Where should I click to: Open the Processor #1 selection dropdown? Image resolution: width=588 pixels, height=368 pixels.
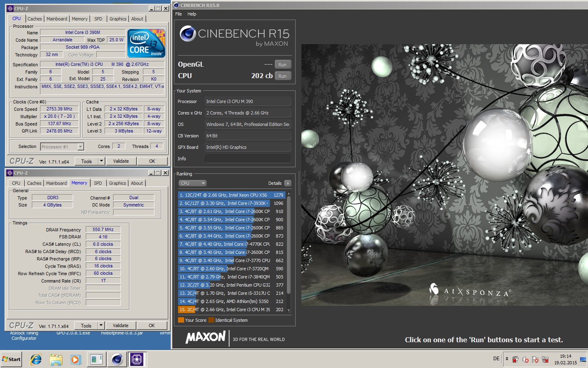click(x=62, y=146)
